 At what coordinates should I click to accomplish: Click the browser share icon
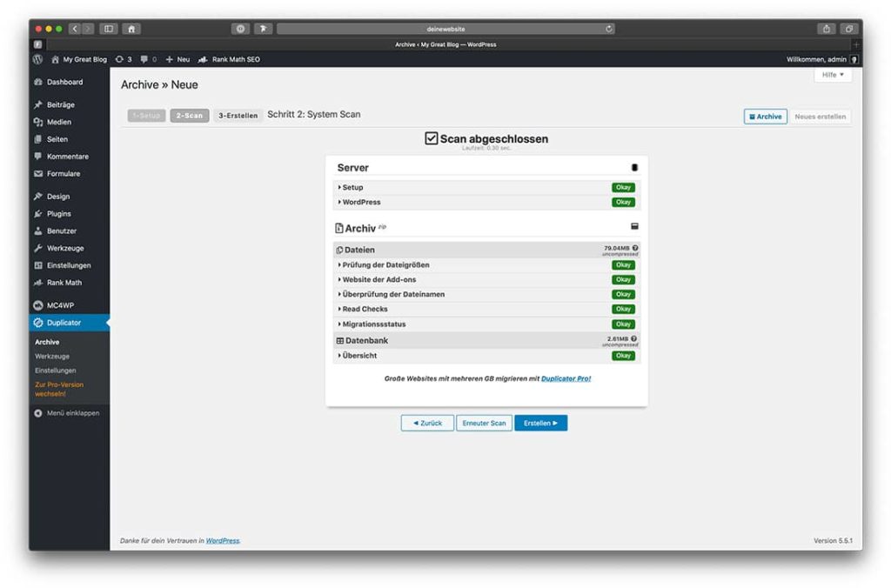[x=827, y=29]
